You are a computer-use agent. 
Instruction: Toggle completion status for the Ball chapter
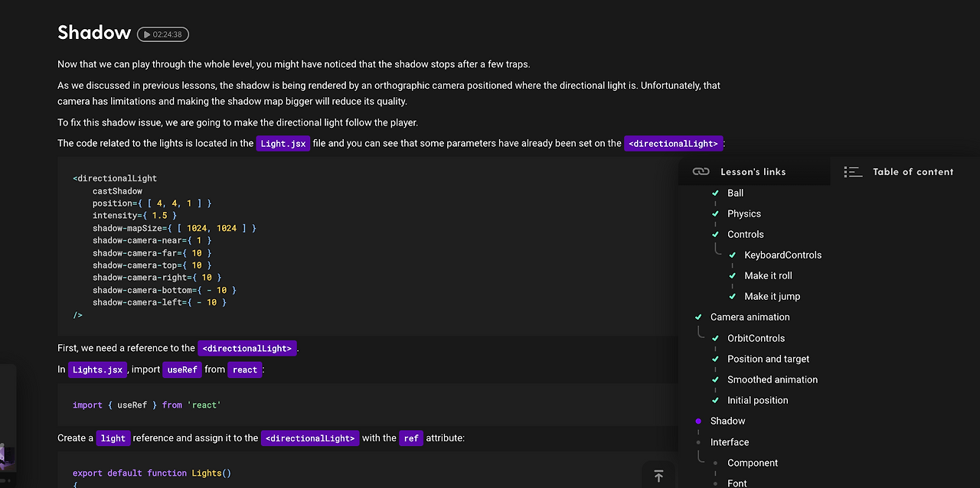(715, 193)
